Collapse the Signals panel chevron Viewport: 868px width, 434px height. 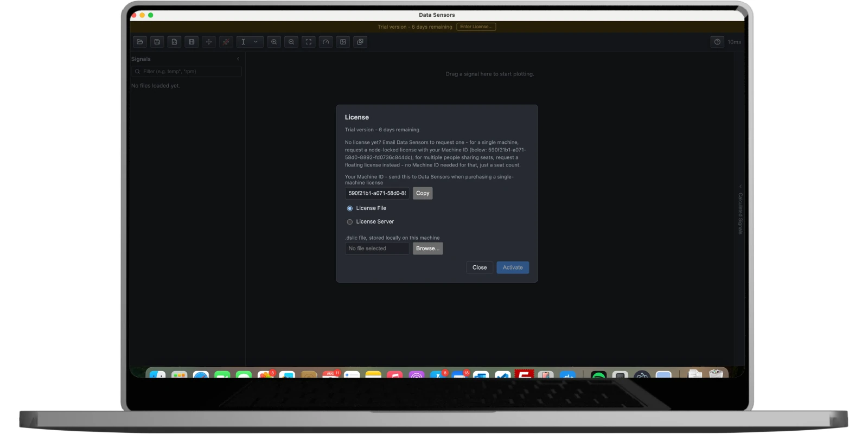point(238,59)
